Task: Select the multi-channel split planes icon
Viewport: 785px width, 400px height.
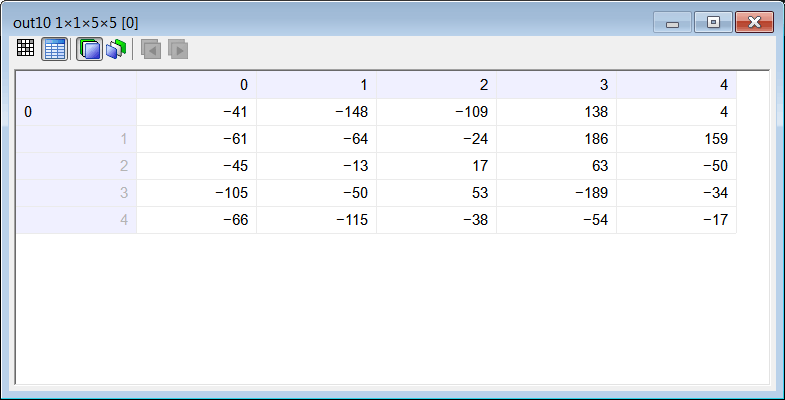Action: 116,49
